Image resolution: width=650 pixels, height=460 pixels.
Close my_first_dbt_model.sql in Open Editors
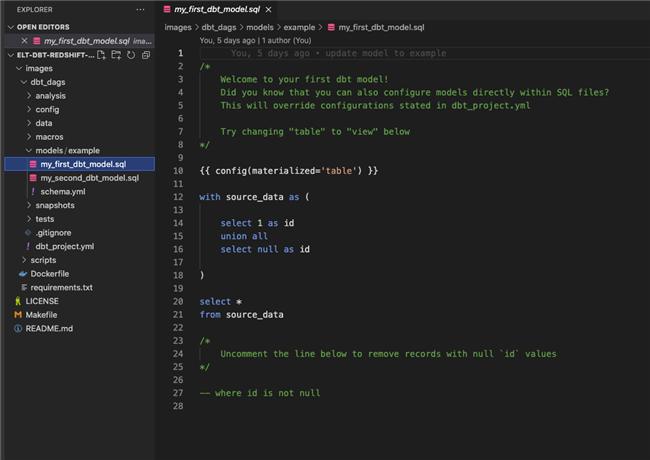coord(25,41)
